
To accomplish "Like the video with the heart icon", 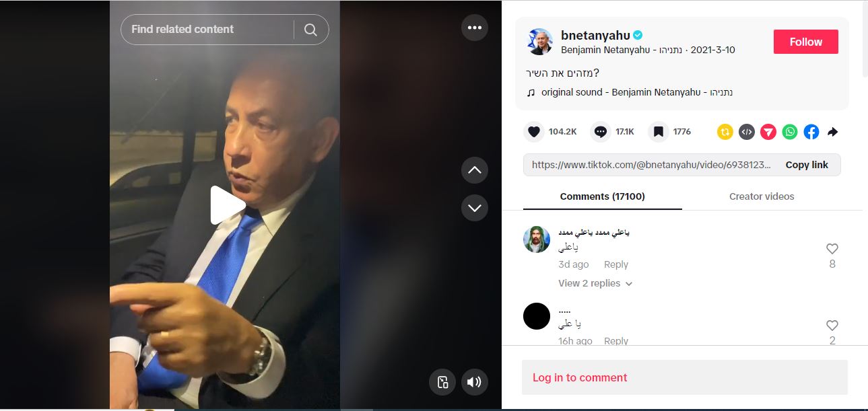I will (534, 132).
